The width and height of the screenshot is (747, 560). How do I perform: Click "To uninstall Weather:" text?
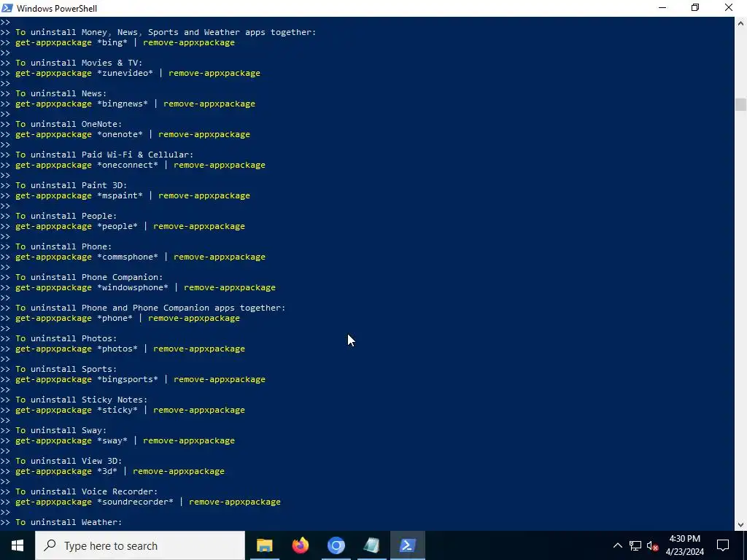click(x=69, y=522)
